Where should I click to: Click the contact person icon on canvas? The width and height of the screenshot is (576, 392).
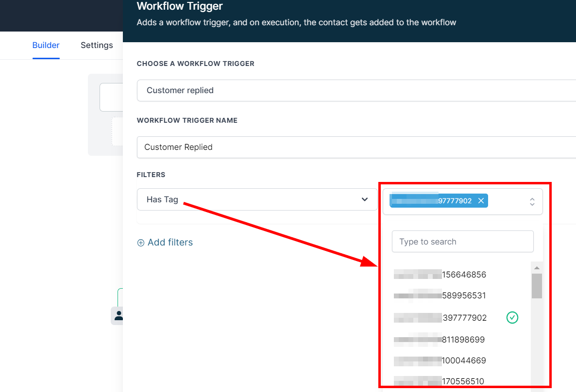point(118,316)
